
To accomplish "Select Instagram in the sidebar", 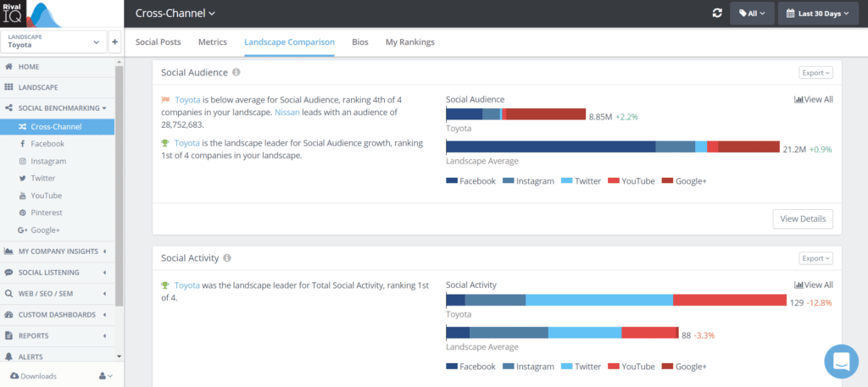I will [x=48, y=161].
